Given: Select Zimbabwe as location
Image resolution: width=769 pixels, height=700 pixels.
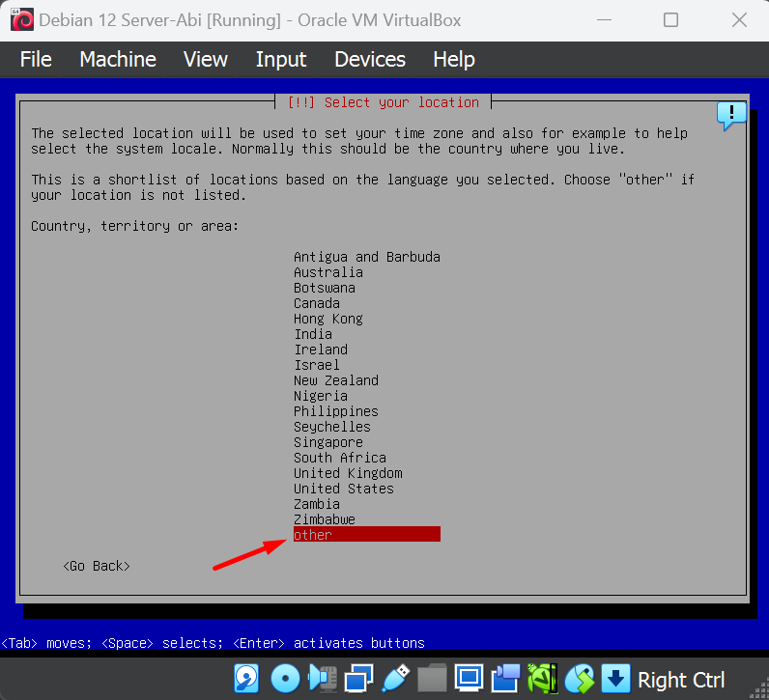Looking at the screenshot, I should (367, 519).
